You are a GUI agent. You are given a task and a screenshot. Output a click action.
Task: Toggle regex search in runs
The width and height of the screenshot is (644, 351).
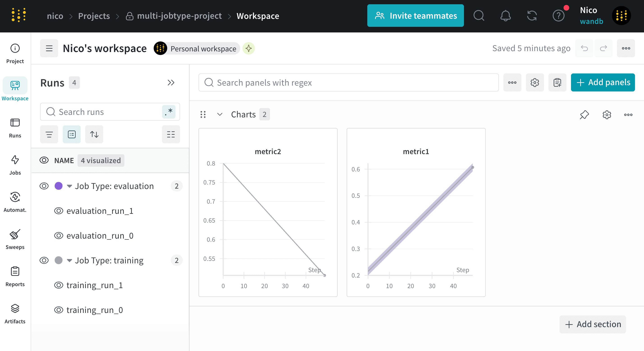point(169,112)
